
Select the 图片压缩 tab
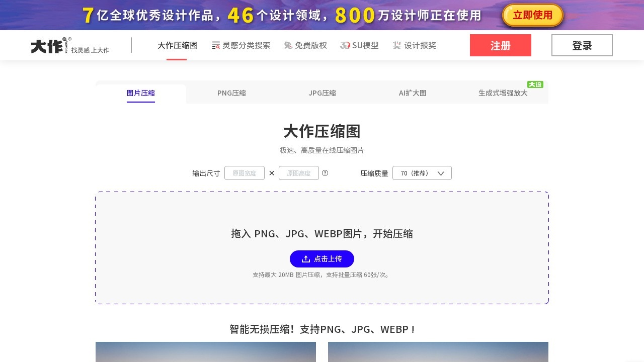pyautogui.click(x=141, y=93)
